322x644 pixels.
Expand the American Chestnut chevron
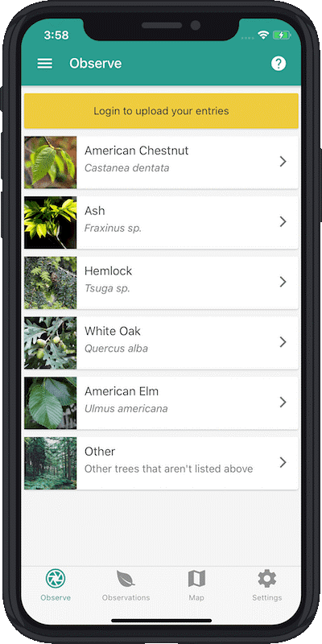pos(283,162)
